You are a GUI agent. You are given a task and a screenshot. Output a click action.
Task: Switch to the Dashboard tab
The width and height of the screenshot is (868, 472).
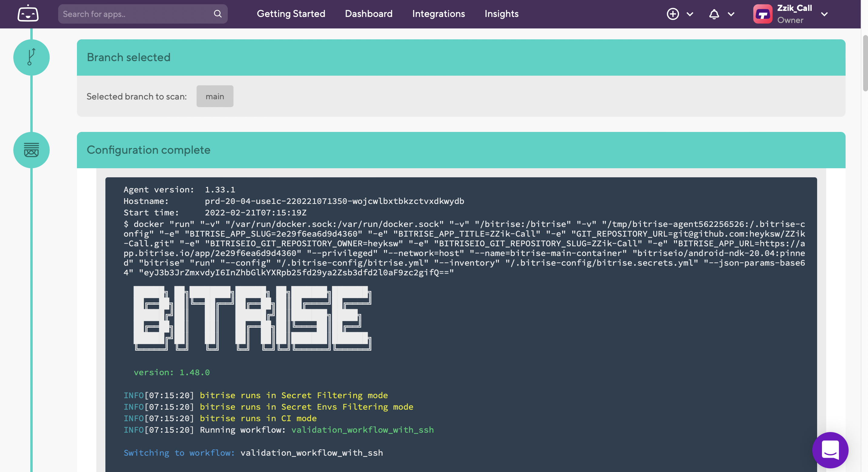[368, 14]
